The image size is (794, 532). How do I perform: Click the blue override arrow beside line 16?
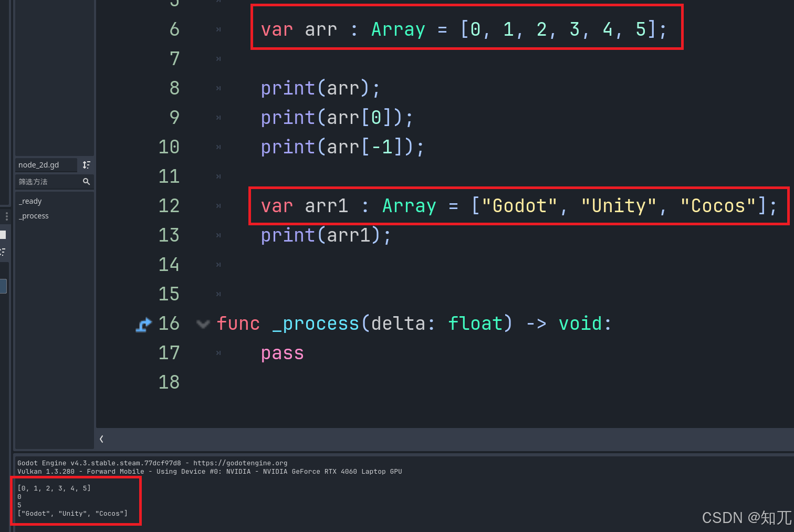(x=143, y=325)
